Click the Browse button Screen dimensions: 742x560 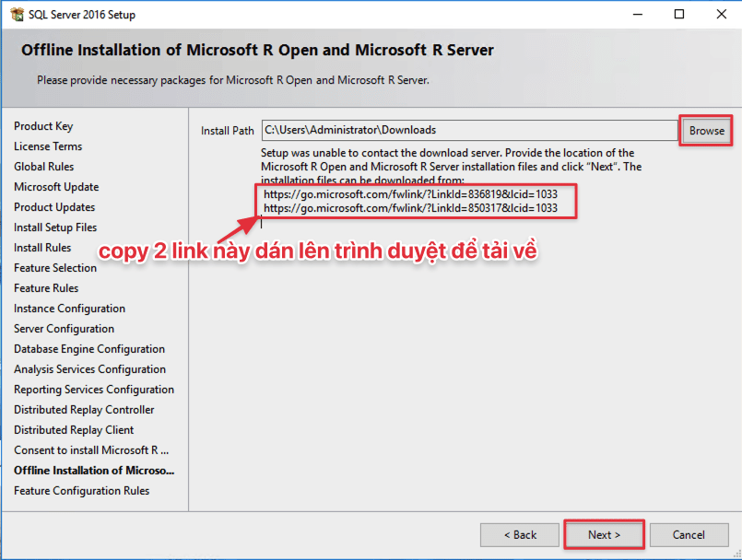[x=706, y=131]
